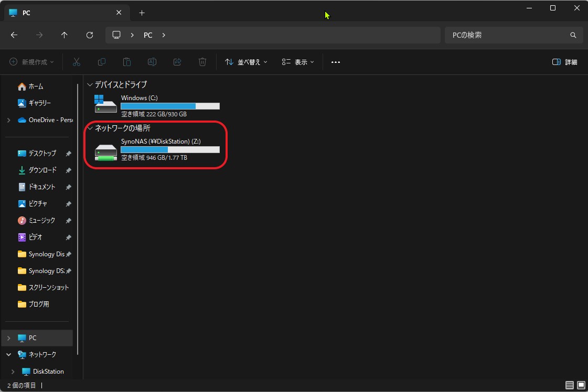Open the 並べ替え sort dropdown
588x392 pixels.
pyautogui.click(x=246, y=62)
